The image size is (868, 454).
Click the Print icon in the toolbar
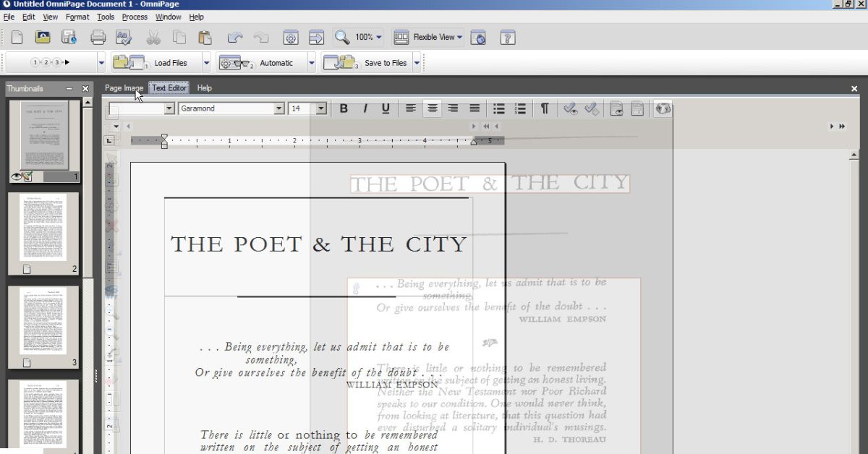[98, 38]
